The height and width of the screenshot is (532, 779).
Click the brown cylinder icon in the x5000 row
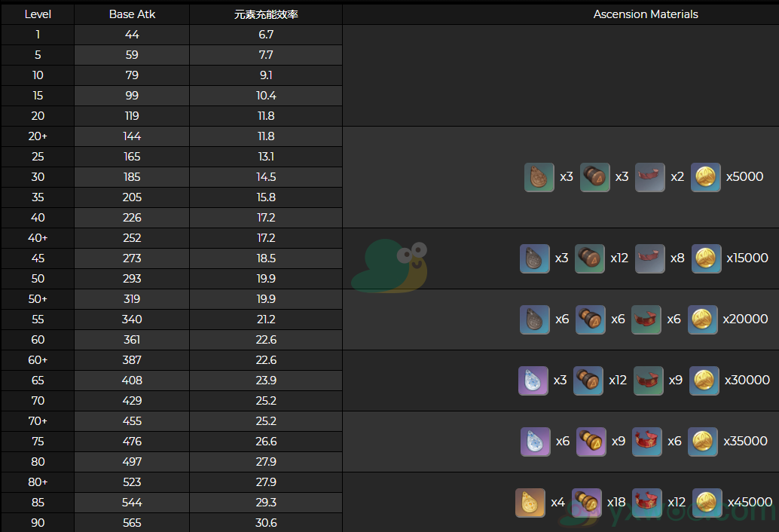coord(594,177)
